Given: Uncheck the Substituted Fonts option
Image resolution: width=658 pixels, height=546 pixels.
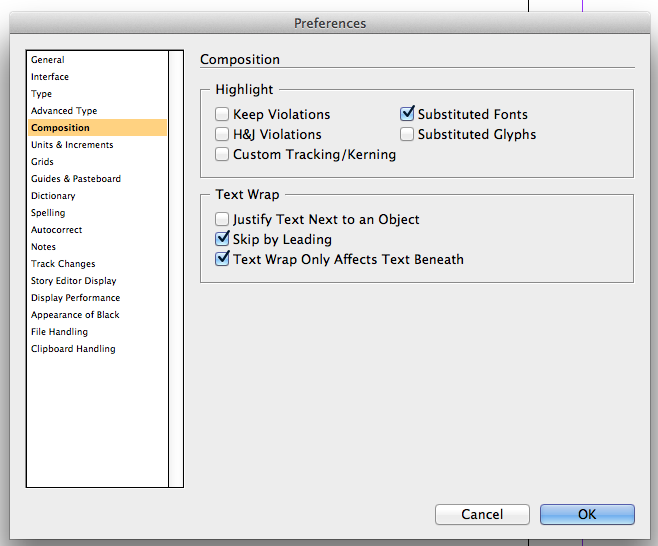Looking at the screenshot, I should [x=407, y=114].
